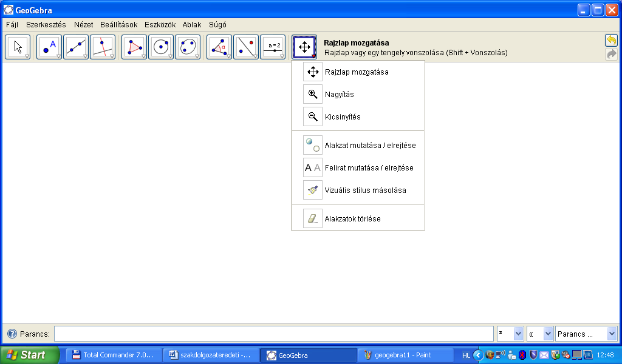Switch to szakdolgozateredeti Word taskbar button
This screenshot has height=364, width=622.
[x=211, y=355]
